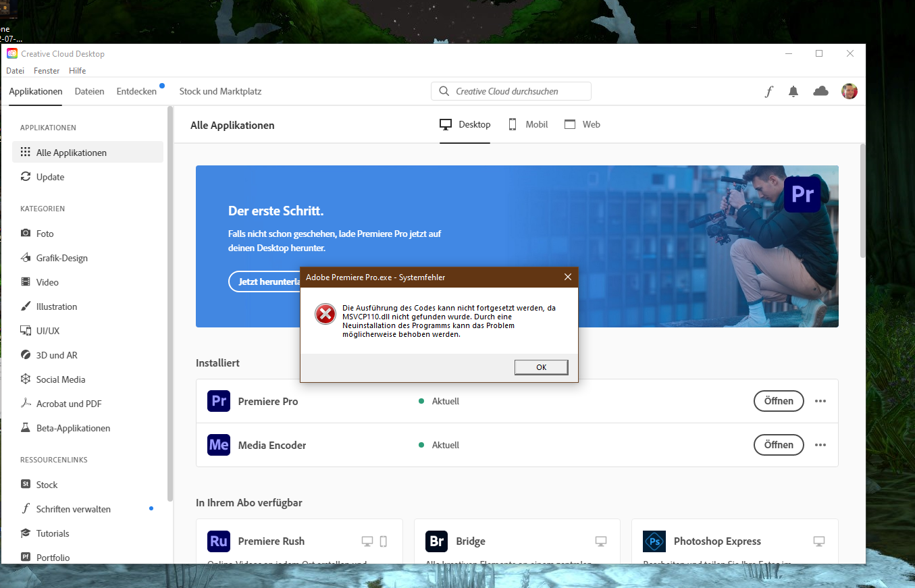
Task: Choose the Foto category
Action: [x=88, y=234]
